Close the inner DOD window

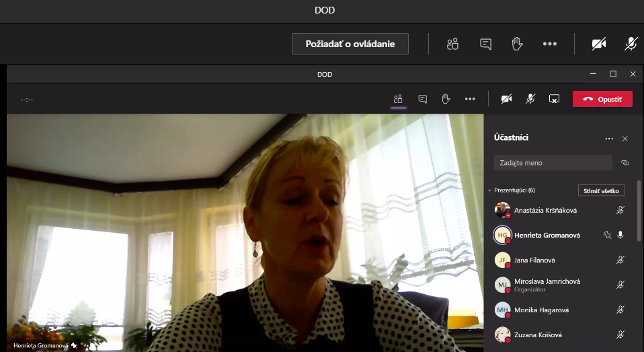tap(633, 74)
